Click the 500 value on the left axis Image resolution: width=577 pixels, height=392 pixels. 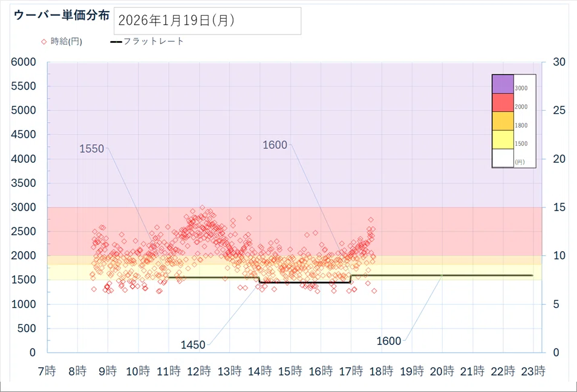(27, 328)
